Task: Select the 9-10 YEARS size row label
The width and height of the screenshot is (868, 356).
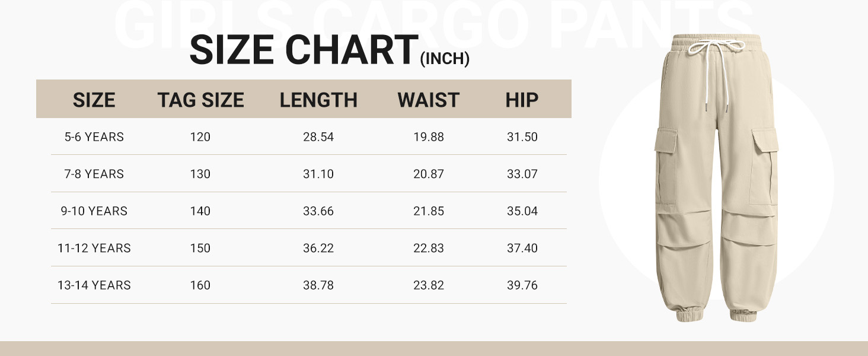Action: 94,211
